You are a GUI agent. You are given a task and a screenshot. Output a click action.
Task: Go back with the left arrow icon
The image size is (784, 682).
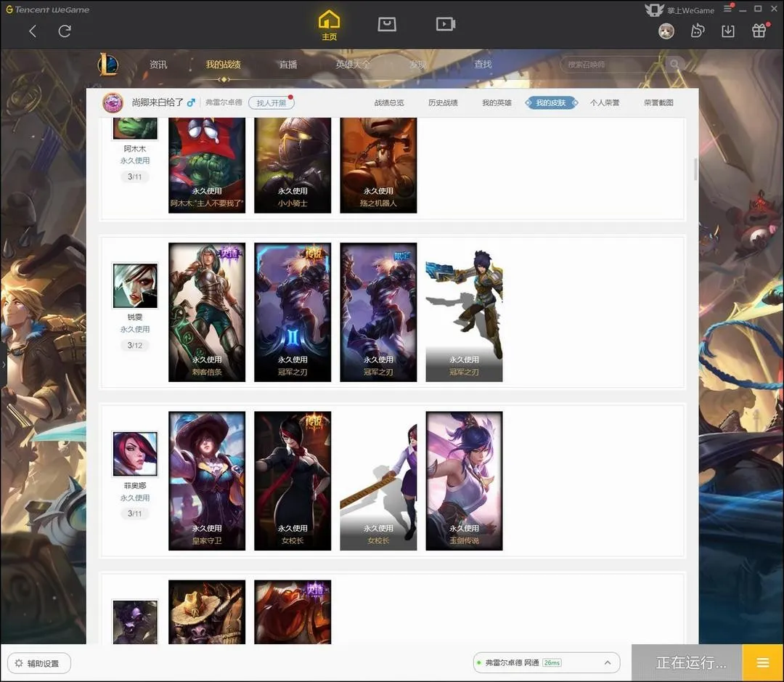tap(33, 31)
